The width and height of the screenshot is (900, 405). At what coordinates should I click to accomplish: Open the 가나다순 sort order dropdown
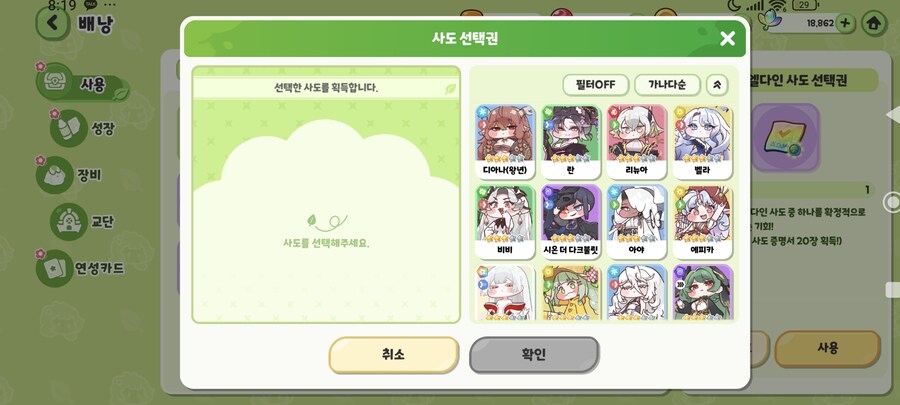coord(667,85)
